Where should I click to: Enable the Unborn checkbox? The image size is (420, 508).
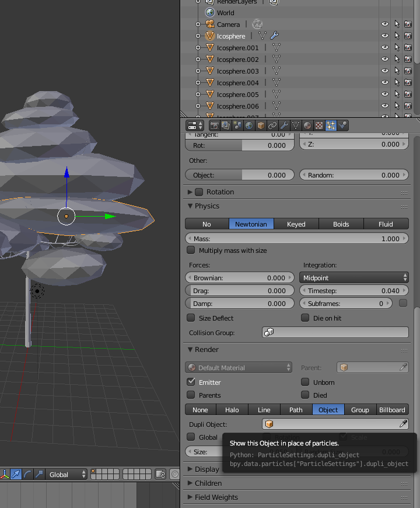[305, 382]
